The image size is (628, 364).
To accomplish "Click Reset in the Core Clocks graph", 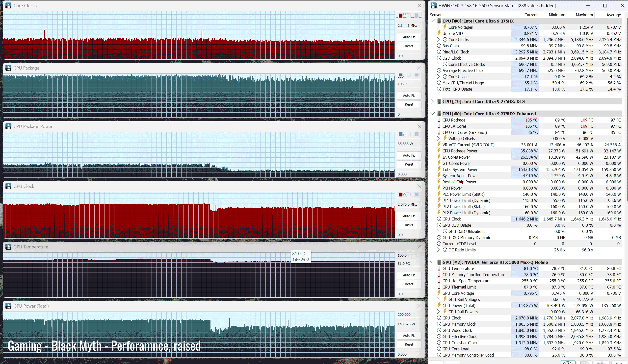I will pyautogui.click(x=409, y=46).
